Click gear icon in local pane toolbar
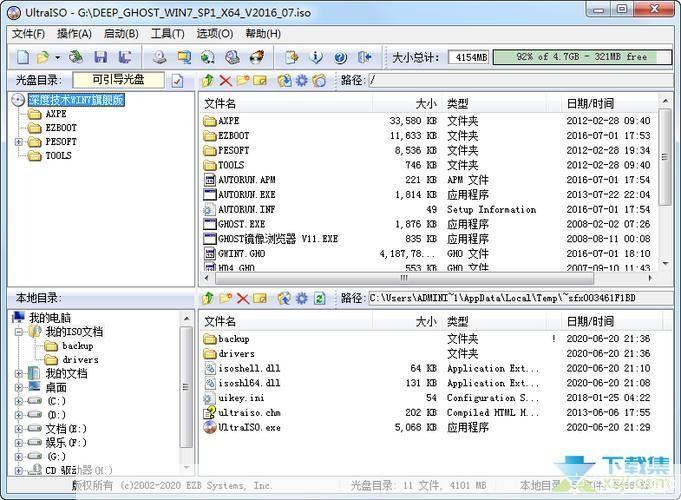 click(x=301, y=298)
